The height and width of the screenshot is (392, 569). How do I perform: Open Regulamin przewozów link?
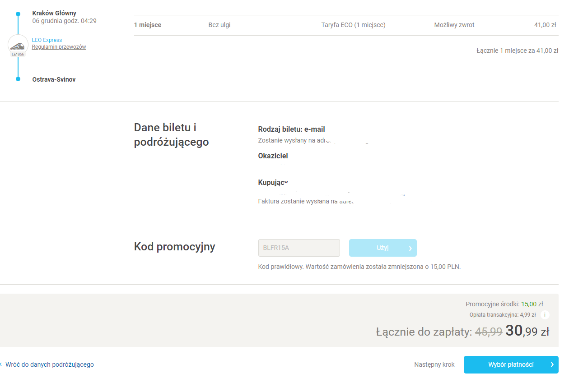pyautogui.click(x=59, y=47)
